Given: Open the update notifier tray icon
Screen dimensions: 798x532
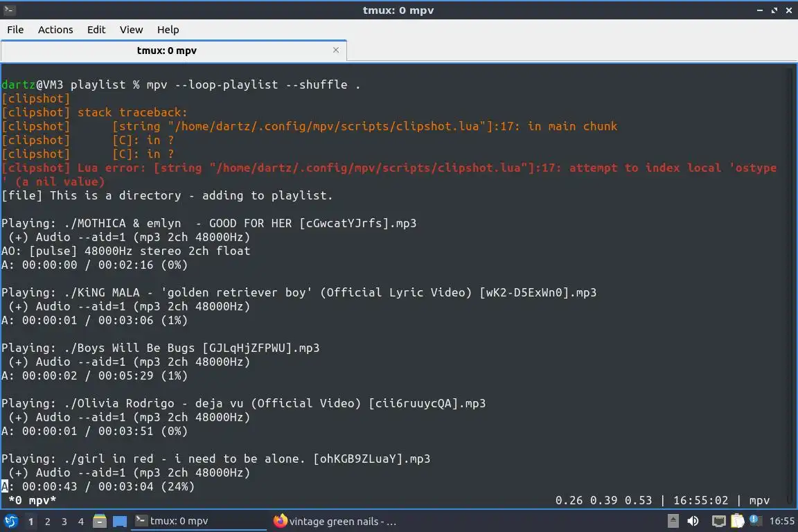Looking at the screenshot, I should pos(755,520).
